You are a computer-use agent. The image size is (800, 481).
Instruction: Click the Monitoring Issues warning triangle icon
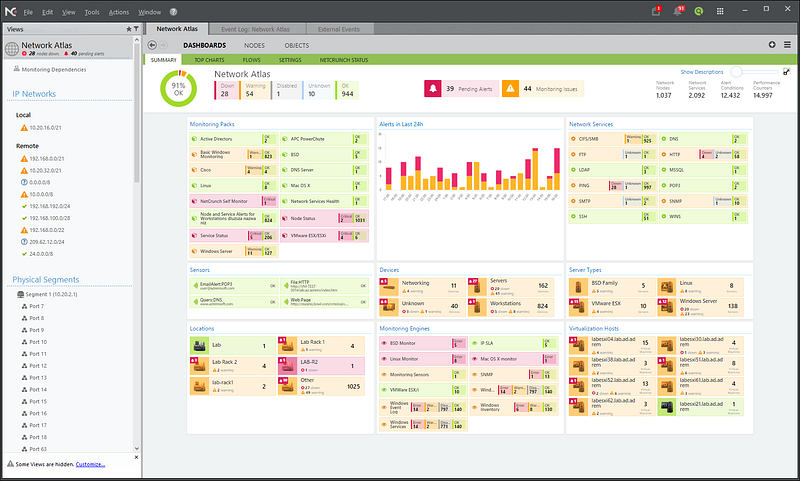(510, 88)
